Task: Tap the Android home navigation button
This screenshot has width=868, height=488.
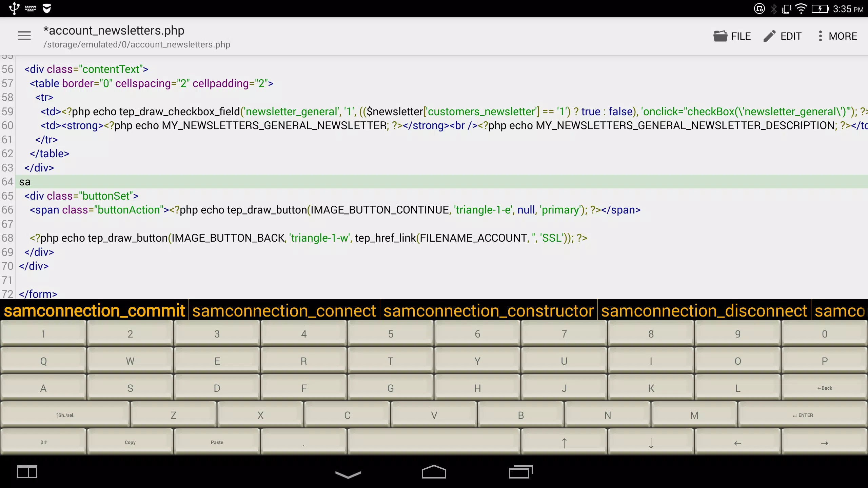Action: [x=434, y=472]
